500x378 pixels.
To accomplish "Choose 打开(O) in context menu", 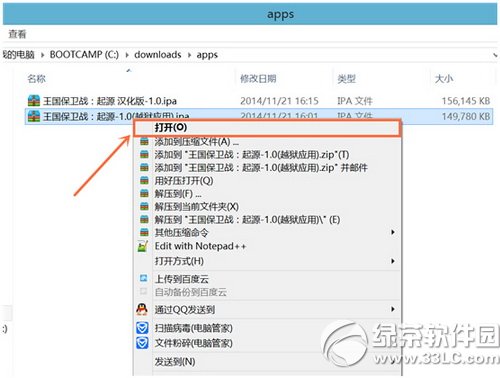I will click(266, 128).
